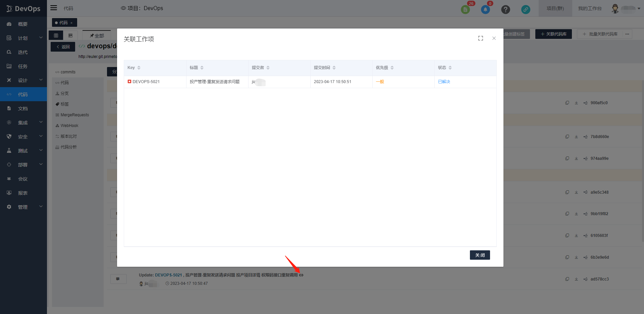
Task: Sort the table by 提交时间 column
Action: click(x=334, y=68)
